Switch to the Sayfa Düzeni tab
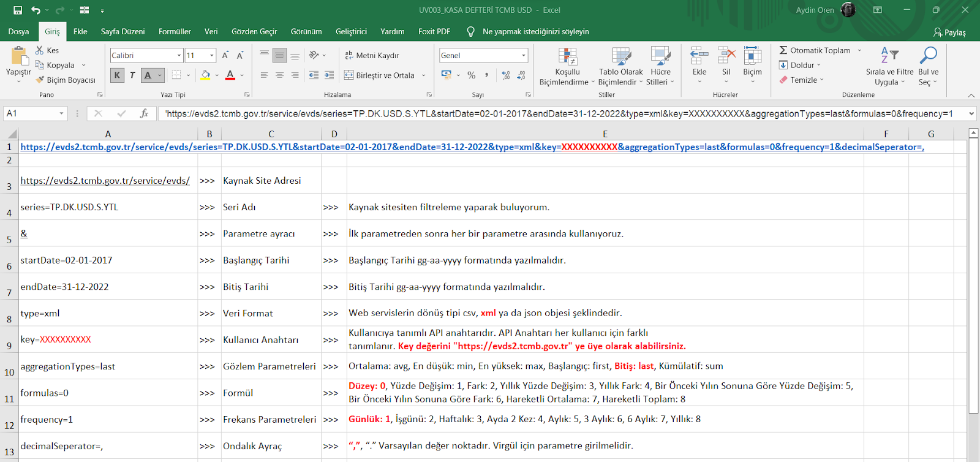This screenshot has width=980, height=462. coord(123,31)
